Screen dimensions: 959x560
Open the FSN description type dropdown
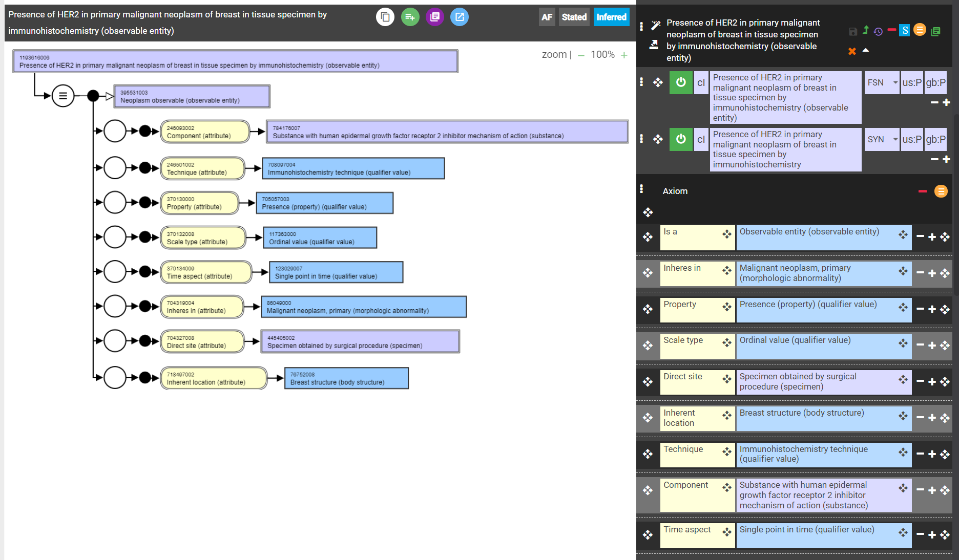[882, 82]
